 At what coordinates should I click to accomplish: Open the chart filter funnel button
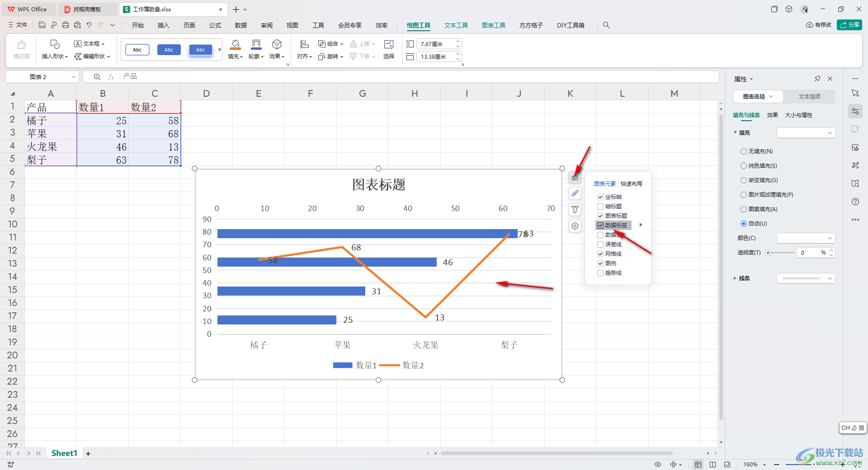click(575, 210)
